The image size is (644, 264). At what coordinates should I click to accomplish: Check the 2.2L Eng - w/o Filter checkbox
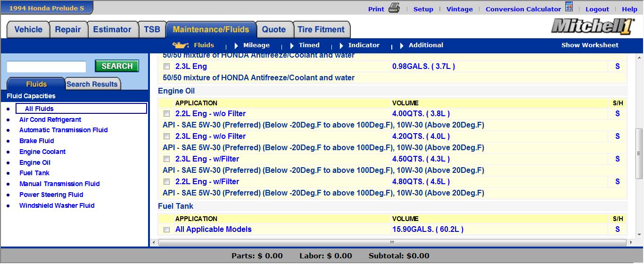point(166,114)
